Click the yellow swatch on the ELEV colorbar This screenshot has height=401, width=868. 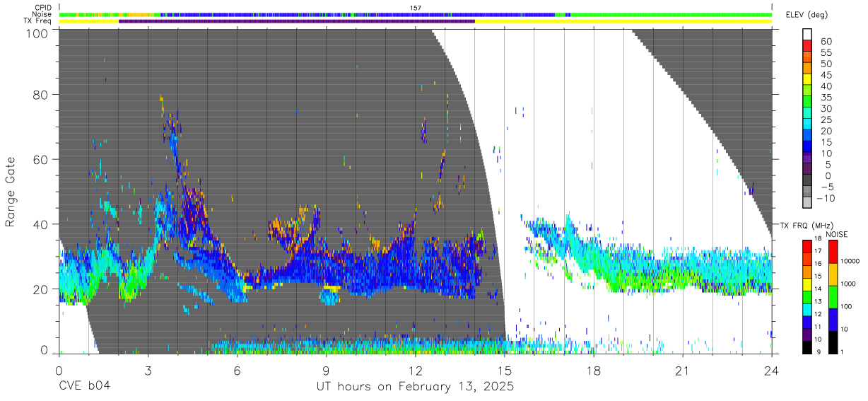[807, 81]
